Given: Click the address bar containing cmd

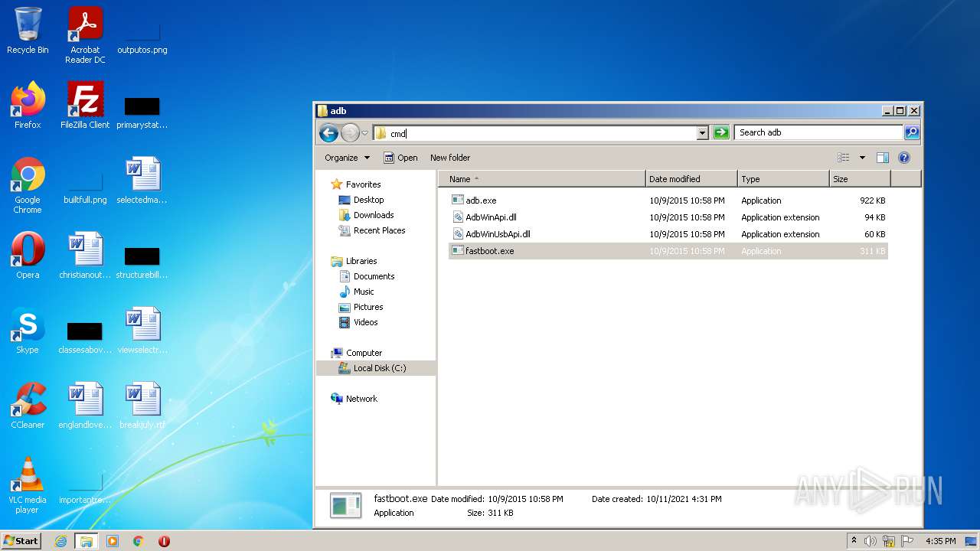Looking at the screenshot, I should [x=534, y=133].
